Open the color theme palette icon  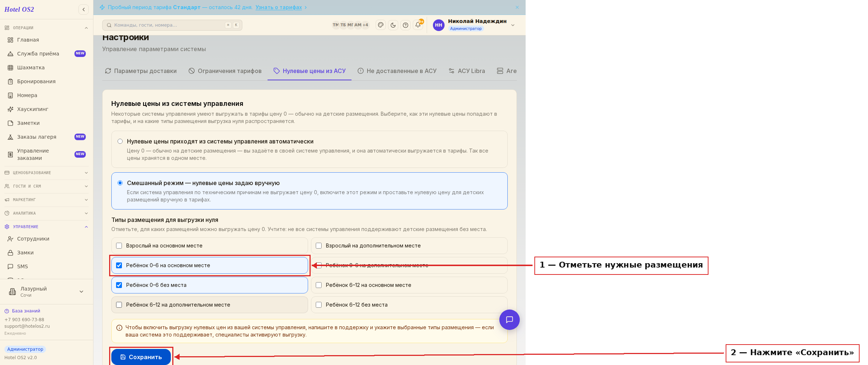click(381, 25)
